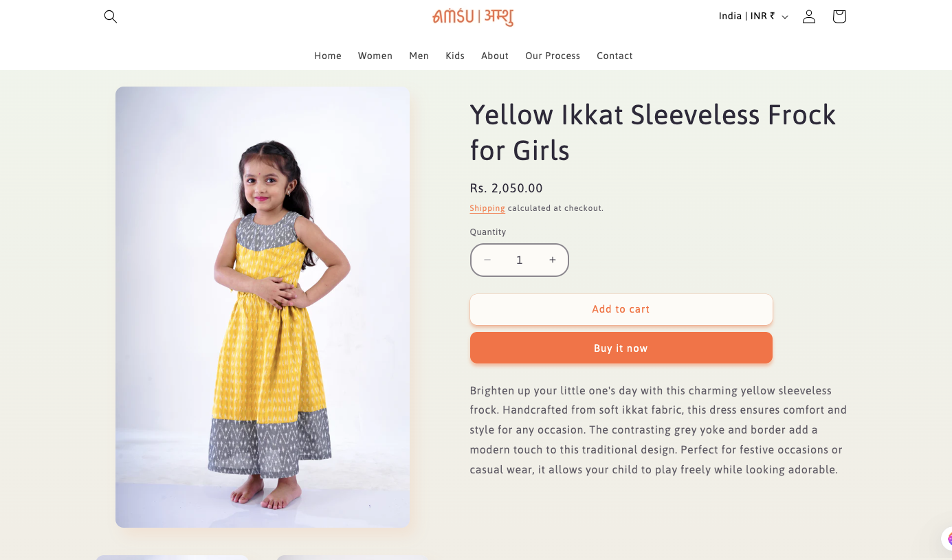Open the shopping cart icon
Screen dimensions: 952x560
click(x=839, y=16)
